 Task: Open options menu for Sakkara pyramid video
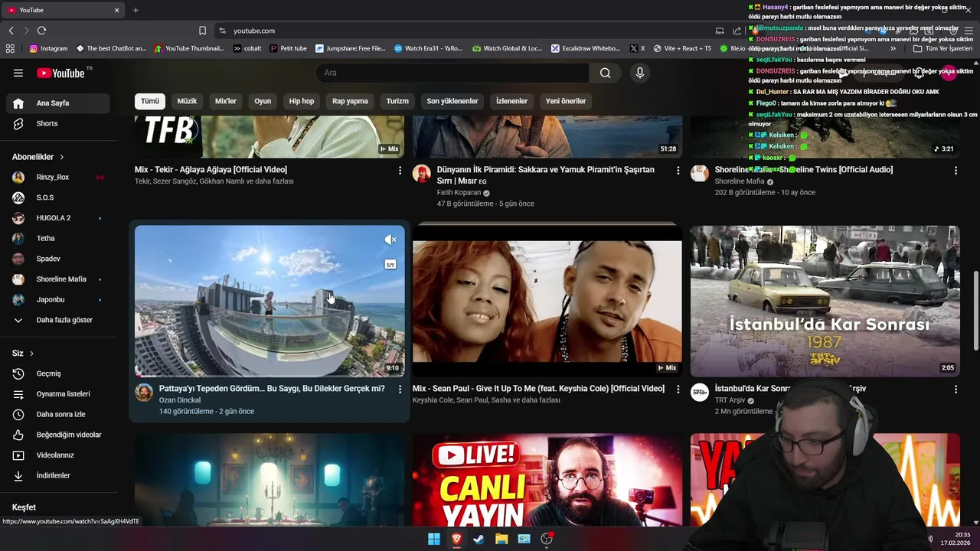[x=678, y=171]
